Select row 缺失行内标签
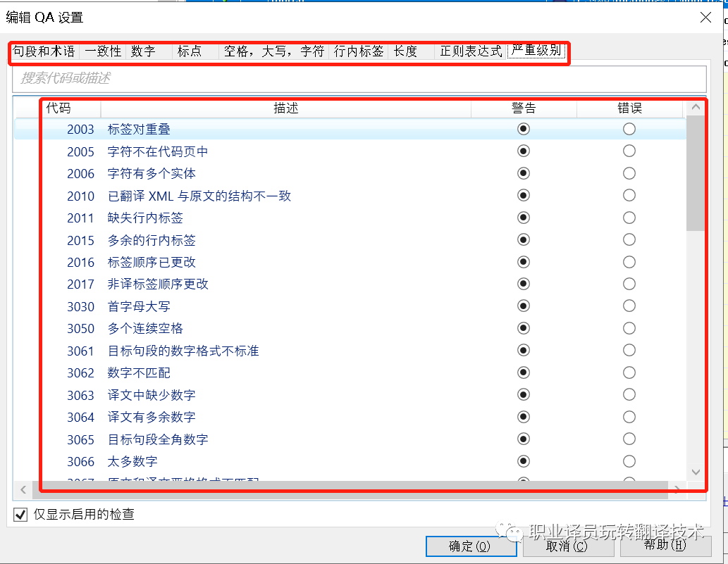 tap(145, 218)
